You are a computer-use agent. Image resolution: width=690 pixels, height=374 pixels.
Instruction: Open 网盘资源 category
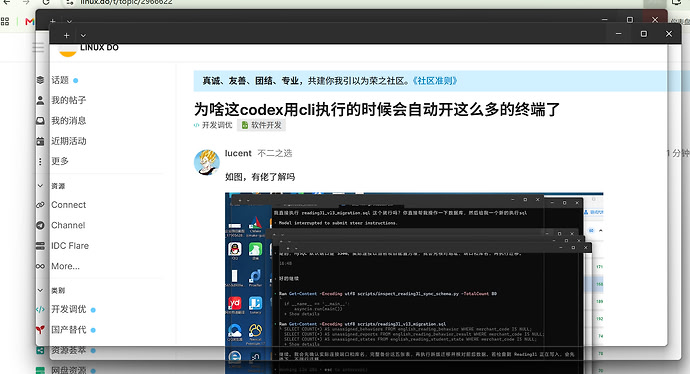click(x=69, y=370)
